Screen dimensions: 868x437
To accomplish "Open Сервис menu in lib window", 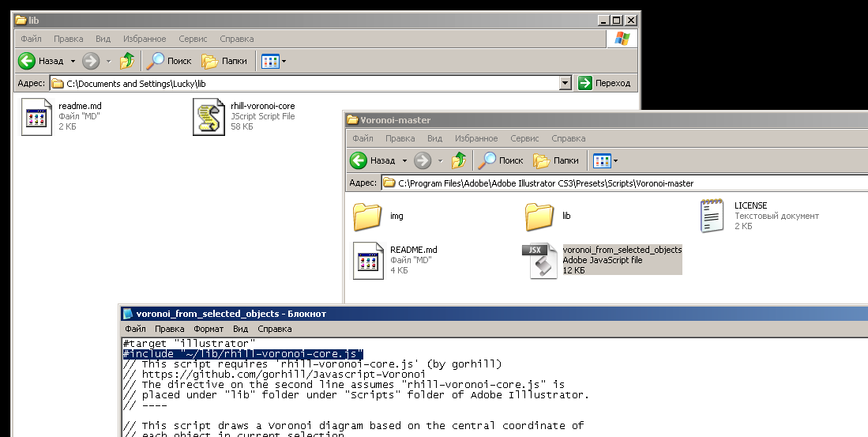I will click(193, 39).
